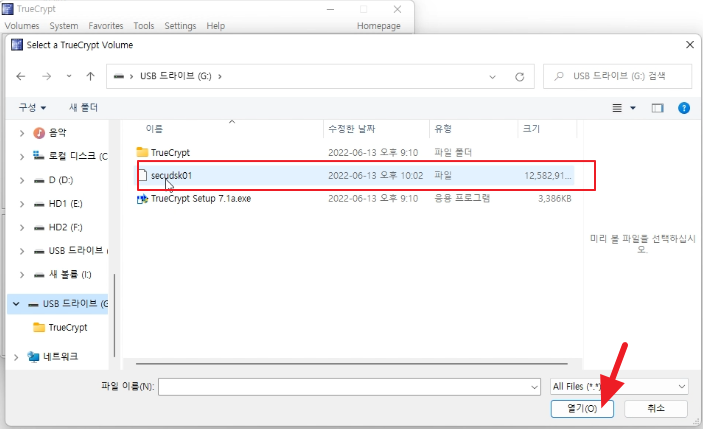
Task: Sort files by 수정한 날짜 column
Action: click(x=352, y=129)
